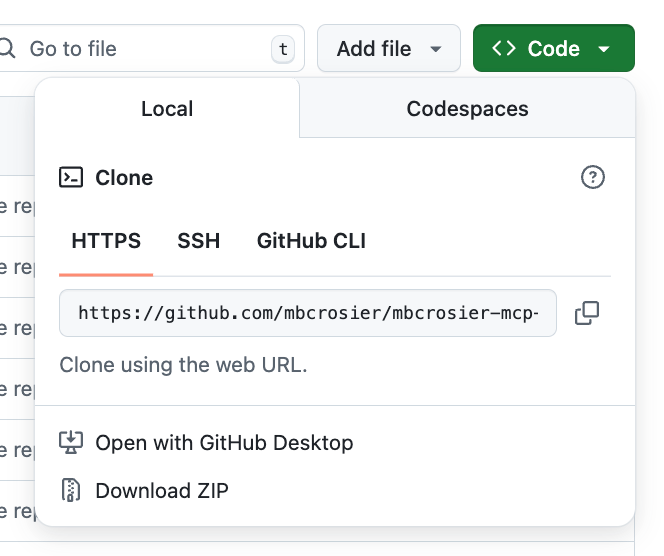
Task: Click the search magnifier icon in Go to file
Action: coord(7,48)
